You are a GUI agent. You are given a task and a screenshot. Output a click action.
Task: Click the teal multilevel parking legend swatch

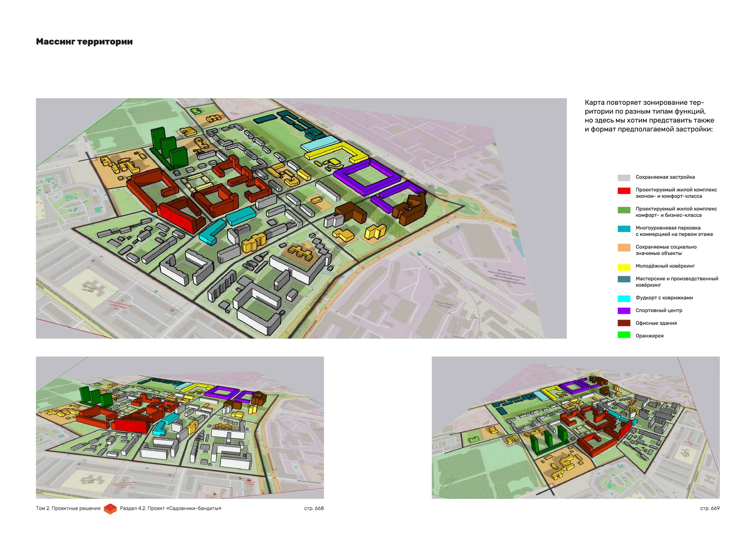pyautogui.click(x=624, y=229)
